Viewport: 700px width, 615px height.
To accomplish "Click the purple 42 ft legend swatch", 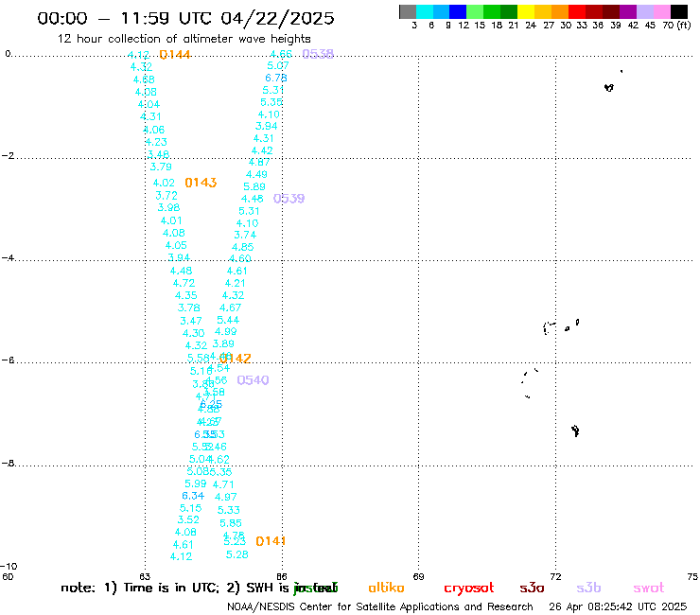I will coord(627,11).
